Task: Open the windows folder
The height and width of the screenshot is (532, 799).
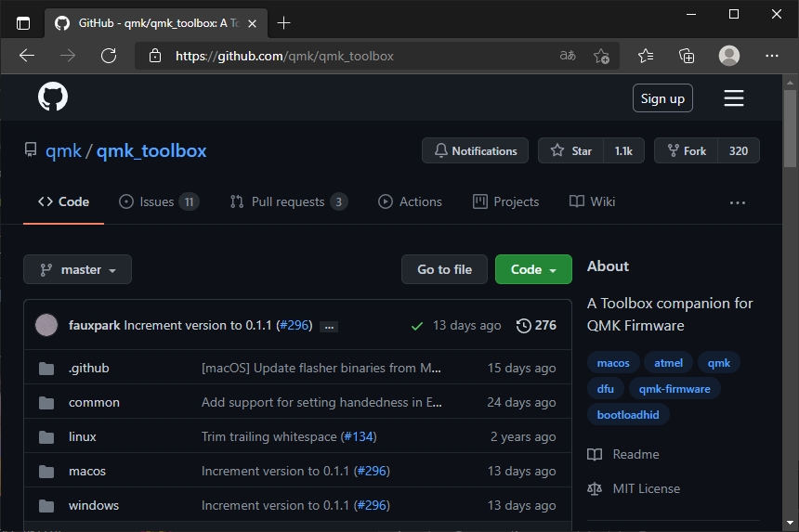Action: (x=94, y=505)
